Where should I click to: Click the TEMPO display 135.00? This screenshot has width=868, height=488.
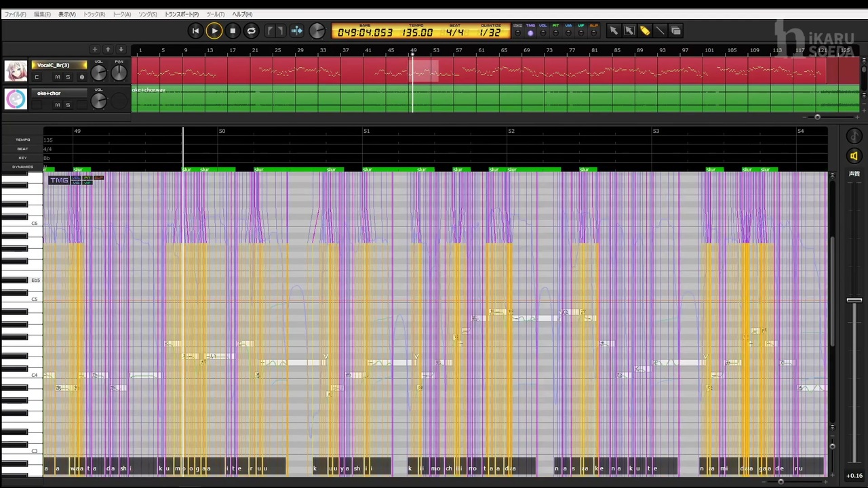[x=417, y=33]
